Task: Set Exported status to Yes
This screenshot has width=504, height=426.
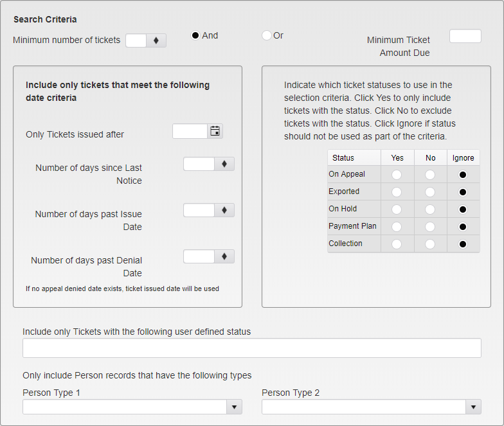Action: [397, 192]
